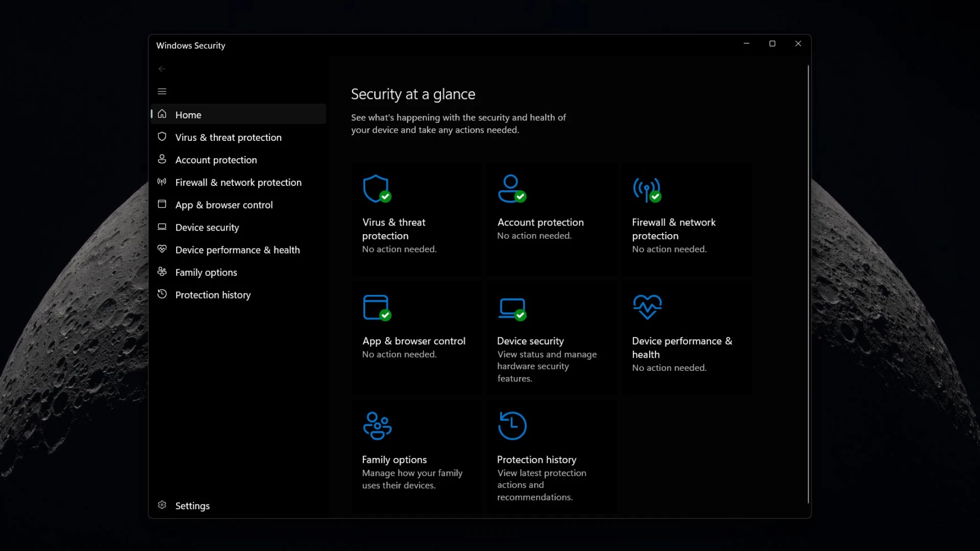The width and height of the screenshot is (980, 551).
Task: Click the Family options people tile icon
Action: click(x=377, y=426)
